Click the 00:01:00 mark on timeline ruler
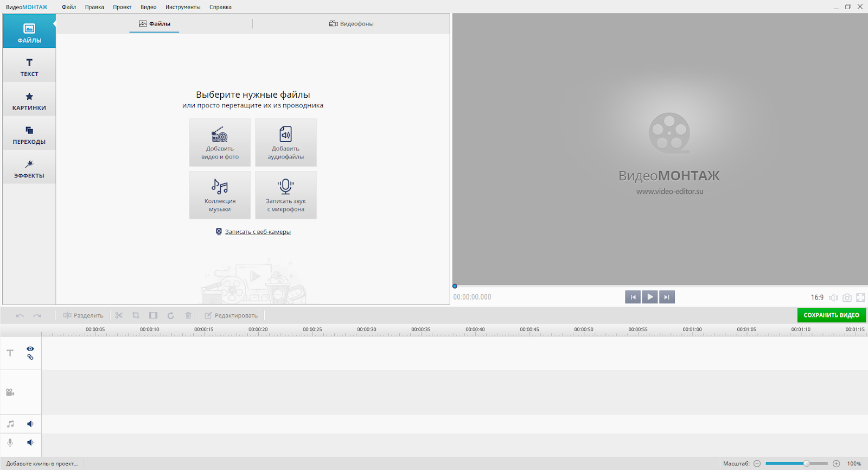The image size is (868, 470). 692,329
